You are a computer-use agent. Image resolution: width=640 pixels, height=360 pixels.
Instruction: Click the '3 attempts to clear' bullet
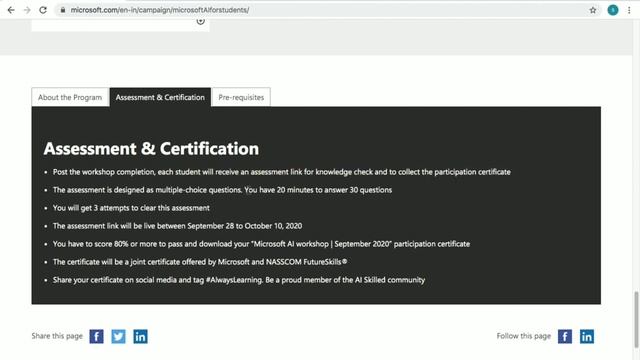pyautogui.click(x=131, y=208)
